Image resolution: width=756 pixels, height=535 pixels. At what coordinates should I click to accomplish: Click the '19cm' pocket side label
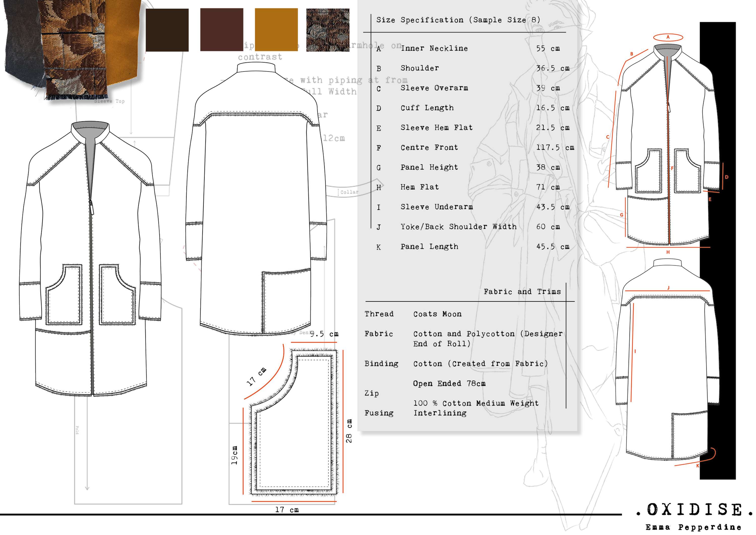pyautogui.click(x=234, y=455)
